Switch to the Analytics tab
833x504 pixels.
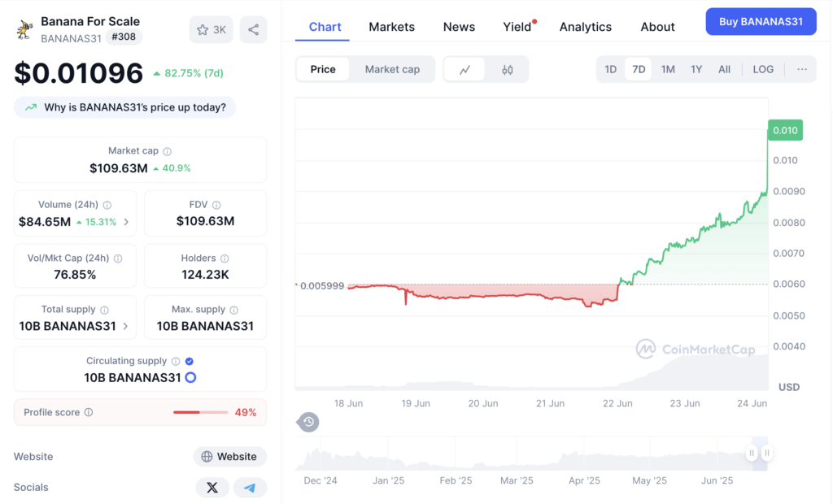coord(586,27)
